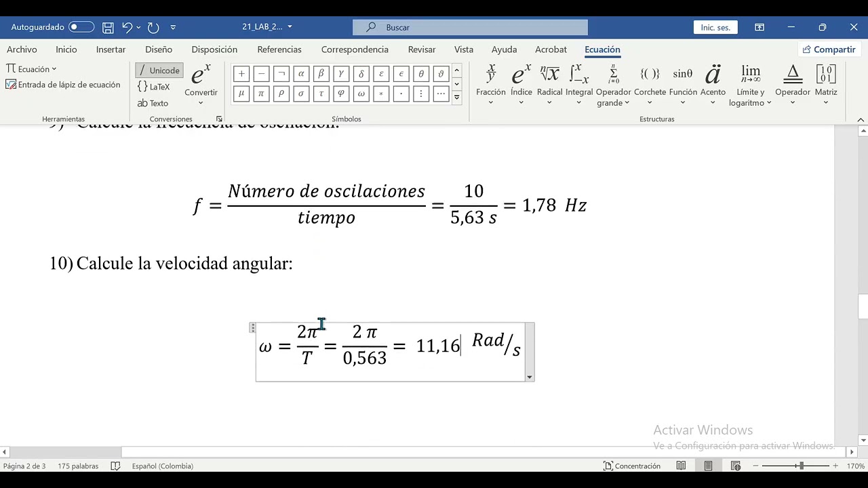Adjust the zoom slider handle
Image resolution: width=868 pixels, height=488 pixels.
[802, 466]
